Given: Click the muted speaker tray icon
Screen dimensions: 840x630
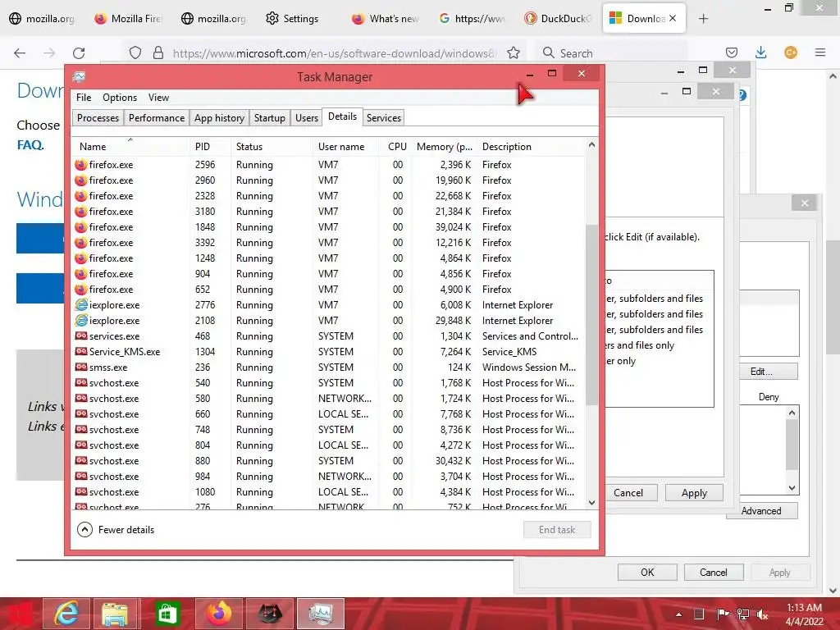Looking at the screenshot, I should click(762, 614).
